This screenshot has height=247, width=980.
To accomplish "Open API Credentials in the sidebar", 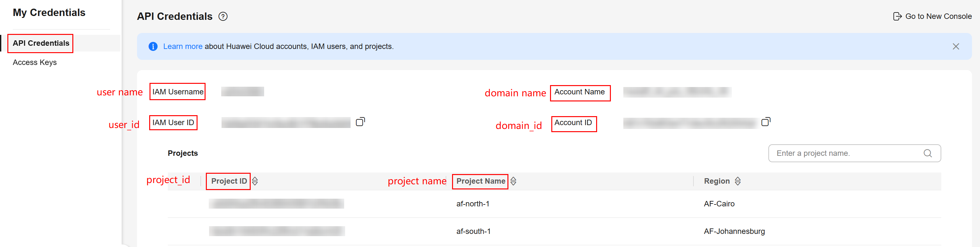I will 41,43.
